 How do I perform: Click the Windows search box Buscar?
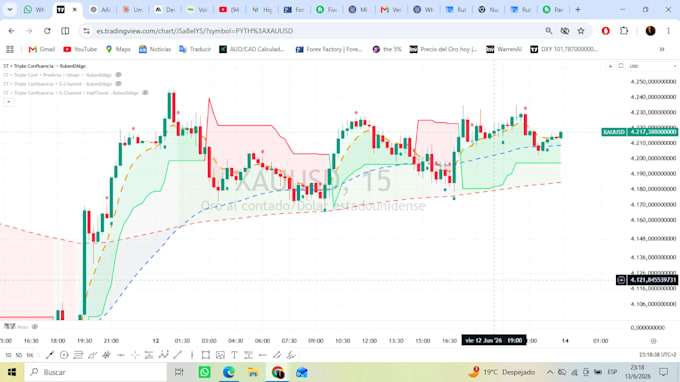point(95,372)
